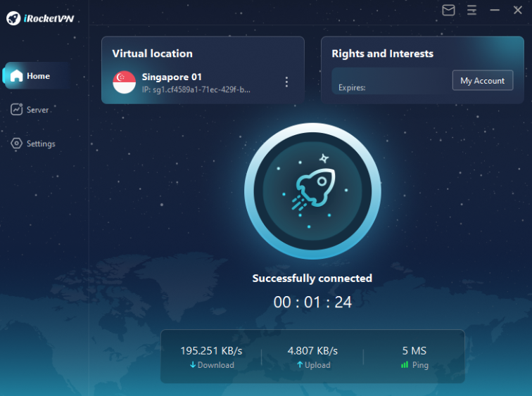Click the Expires label
This screenshot has height=396, width=532.
point(352,88)
